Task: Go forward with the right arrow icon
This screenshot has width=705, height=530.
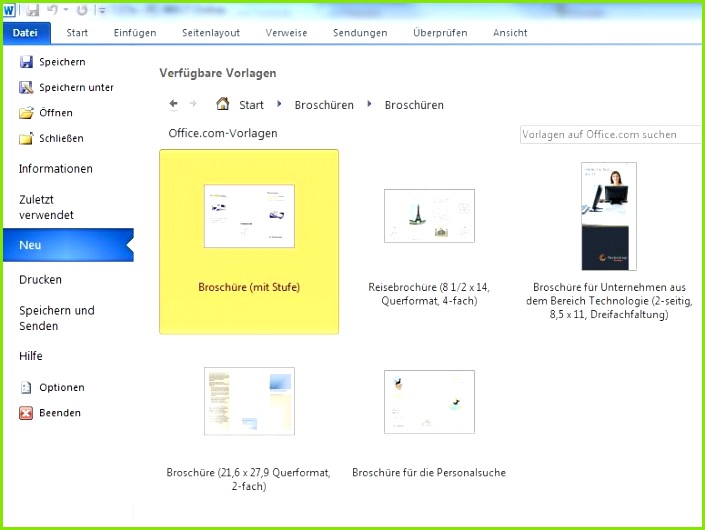Action: click(x=193, y=104)
